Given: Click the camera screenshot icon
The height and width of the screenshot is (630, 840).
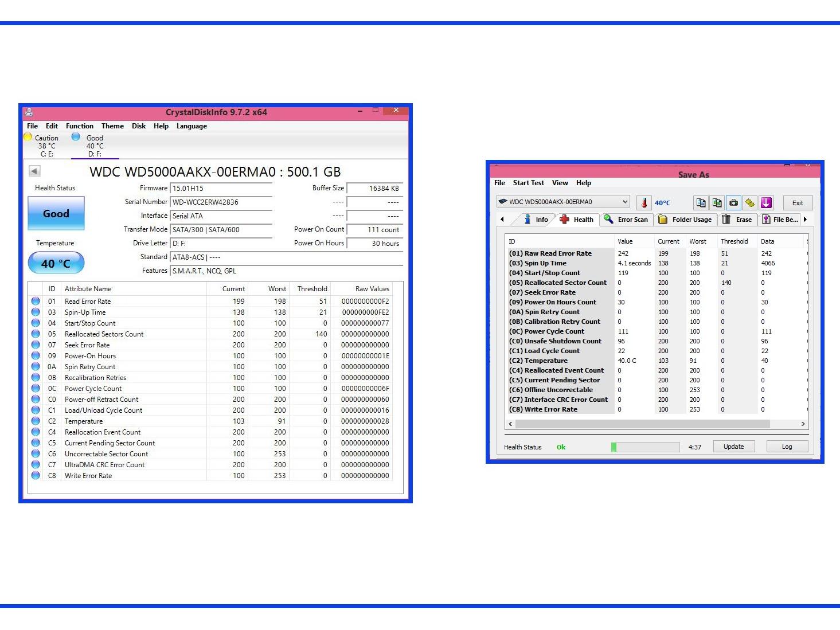Looking at the screenshot, I should tap(733, 202).
